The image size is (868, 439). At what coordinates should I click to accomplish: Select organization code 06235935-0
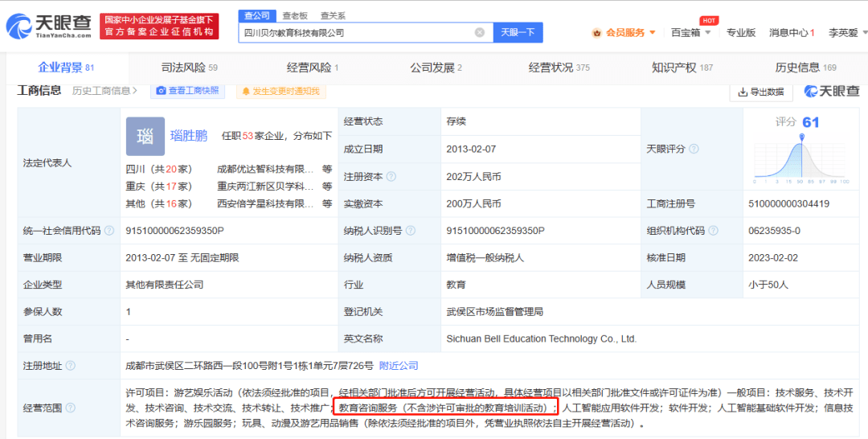pos(775,231)
